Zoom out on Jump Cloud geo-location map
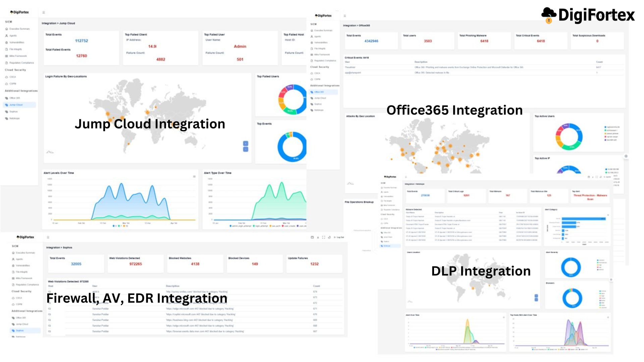Image resolution: width=644 pixels, height=362 pixels. [246, 149]
